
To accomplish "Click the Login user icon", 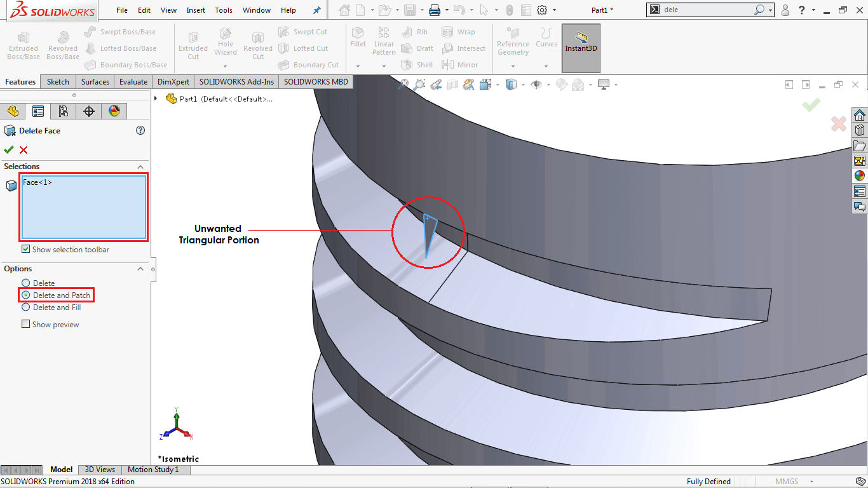I will point(785,10).
